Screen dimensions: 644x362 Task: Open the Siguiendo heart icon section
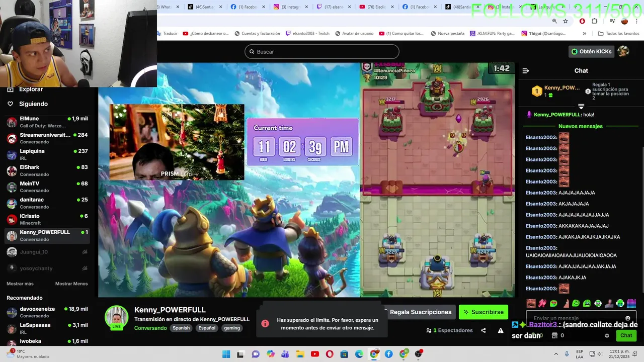tap(10, 104)
